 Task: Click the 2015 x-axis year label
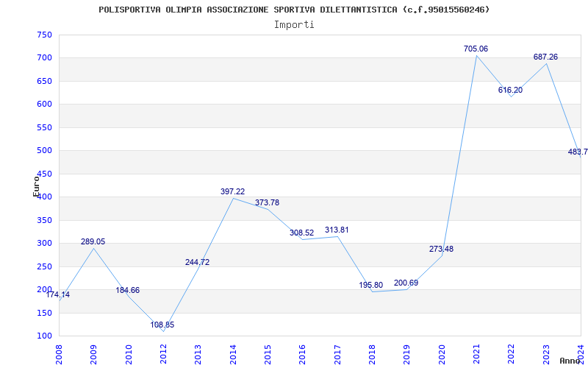[x=268, y=355]
